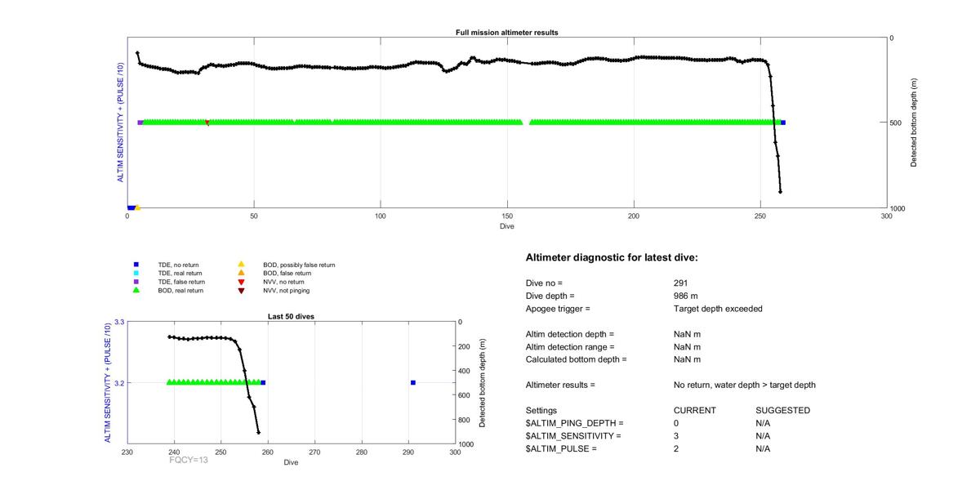Click suggested 'N/A' in the $ALTIM_PING_DEPTH row

(763, 423)
